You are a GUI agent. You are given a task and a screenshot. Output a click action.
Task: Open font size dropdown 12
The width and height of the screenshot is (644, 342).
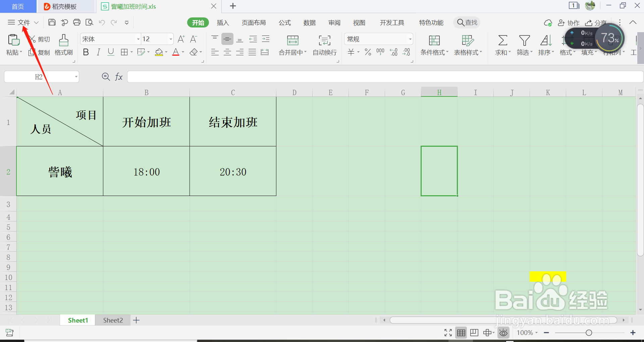171,39
